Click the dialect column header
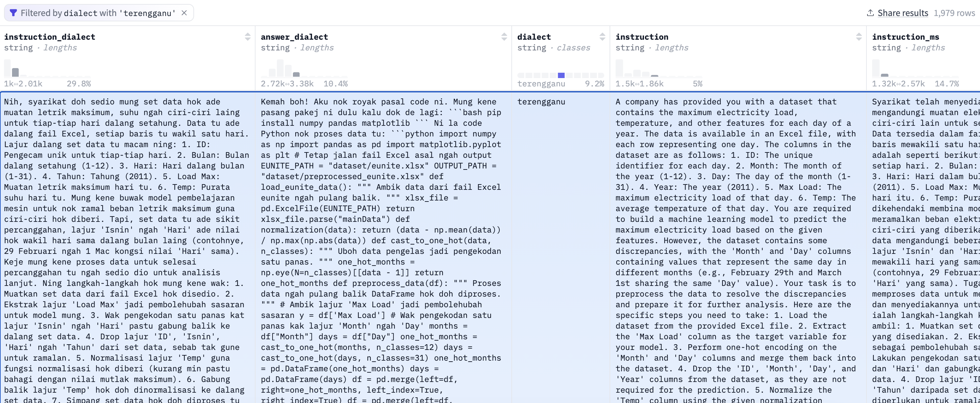This screenshot has height=403, width=980. pos(534,37)
